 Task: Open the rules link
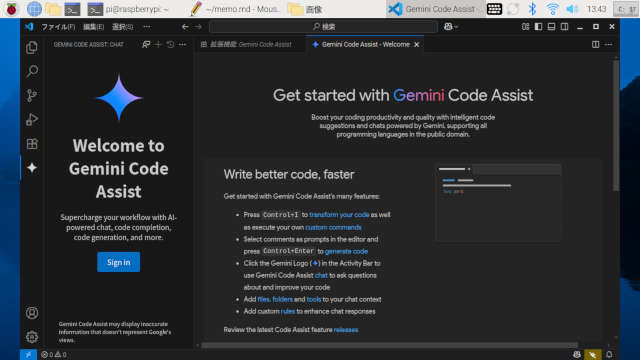pyautogui.click(x=288, y=311)
